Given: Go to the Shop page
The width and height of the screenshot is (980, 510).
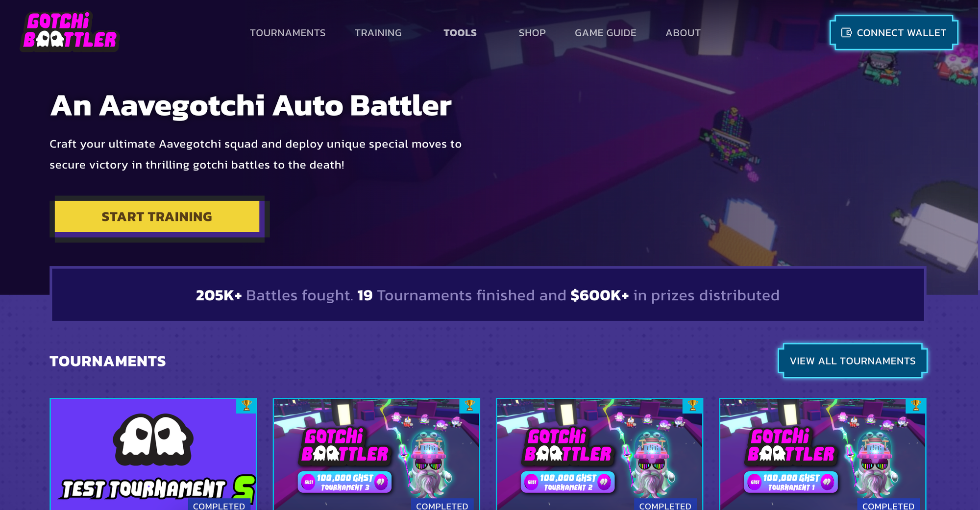Looking at the screenshot, I should tap(532, 33).
